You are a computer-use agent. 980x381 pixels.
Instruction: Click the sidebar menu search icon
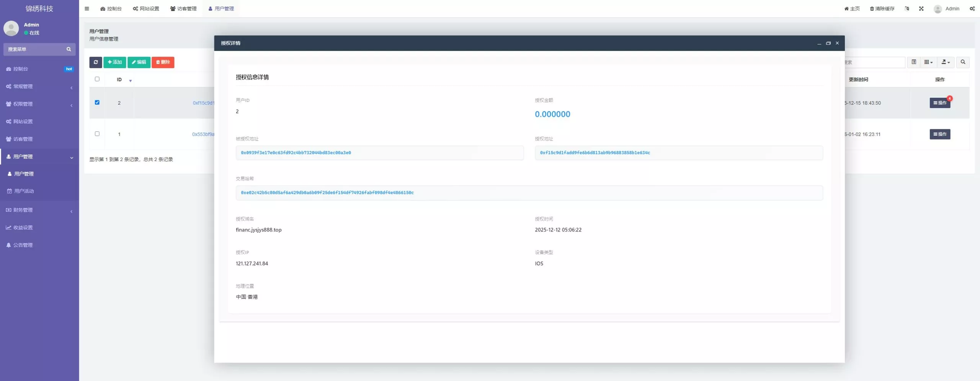point(69,49)
